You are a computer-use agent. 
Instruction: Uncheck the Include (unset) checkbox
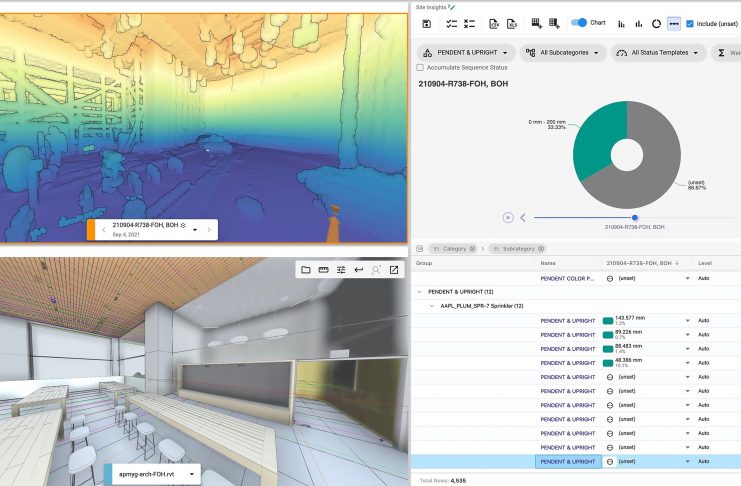(692, 23)
